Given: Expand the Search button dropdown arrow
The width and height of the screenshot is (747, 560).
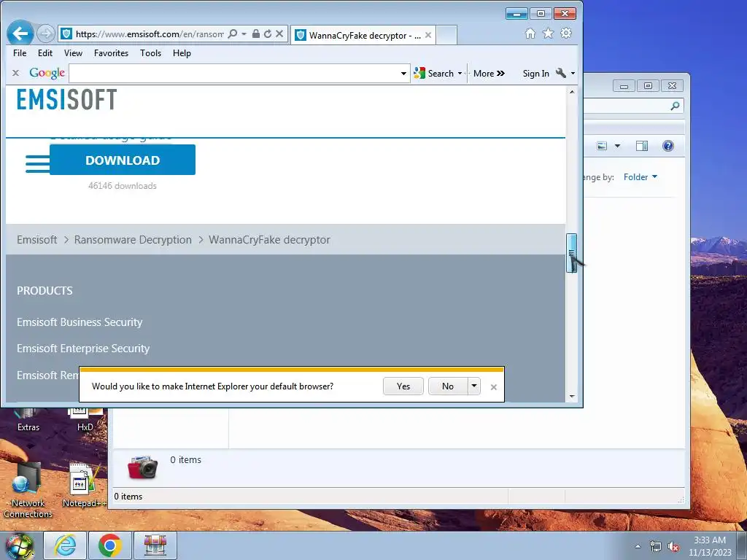Looking at the screenshot, I should tap(460, 74).
